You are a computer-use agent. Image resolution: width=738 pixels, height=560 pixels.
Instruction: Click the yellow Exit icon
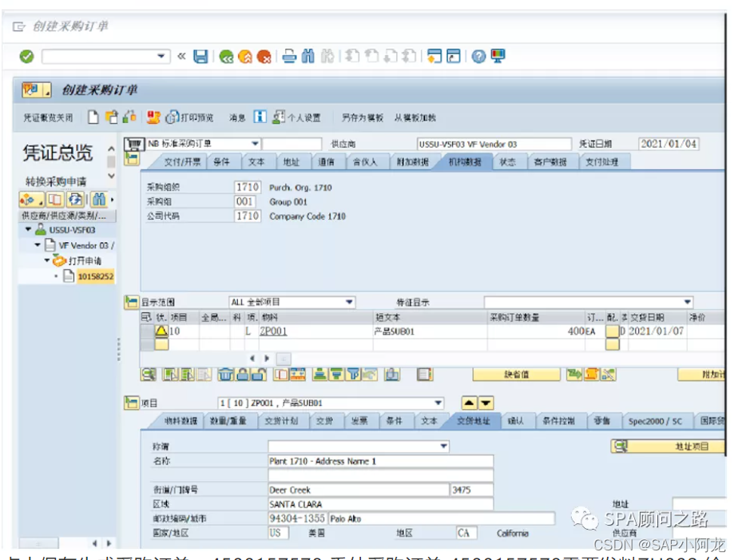[x=245, y=57]
